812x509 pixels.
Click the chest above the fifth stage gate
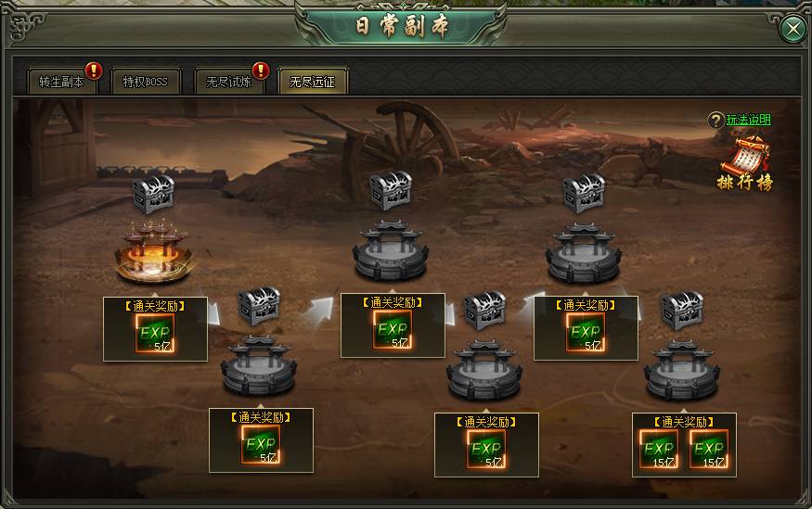click(x=584, y=193)
